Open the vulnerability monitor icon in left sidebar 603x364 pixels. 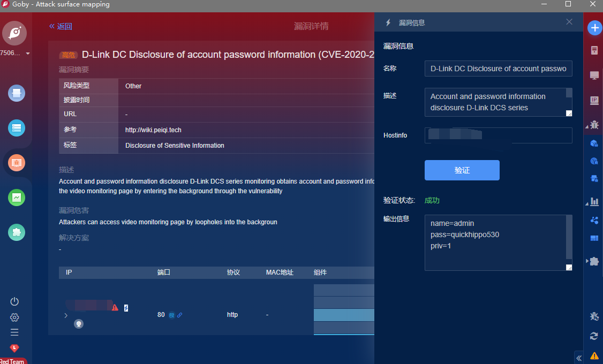pos(17,162)
